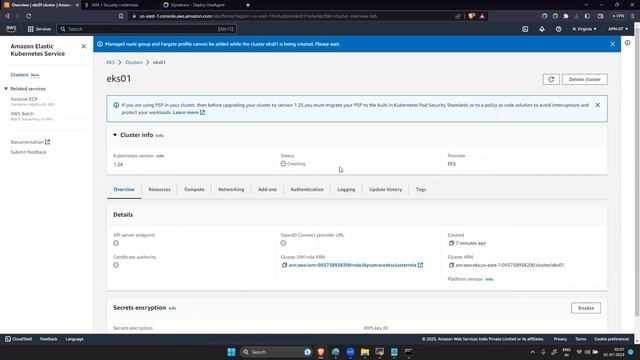
Task: Open the Windows Start button
Action: click(231, 352)
